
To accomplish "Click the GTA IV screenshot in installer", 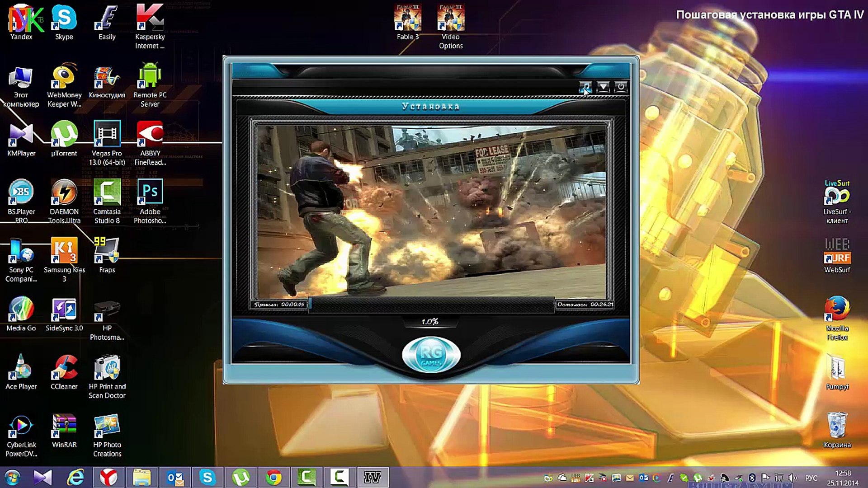I will coord(431,211).
